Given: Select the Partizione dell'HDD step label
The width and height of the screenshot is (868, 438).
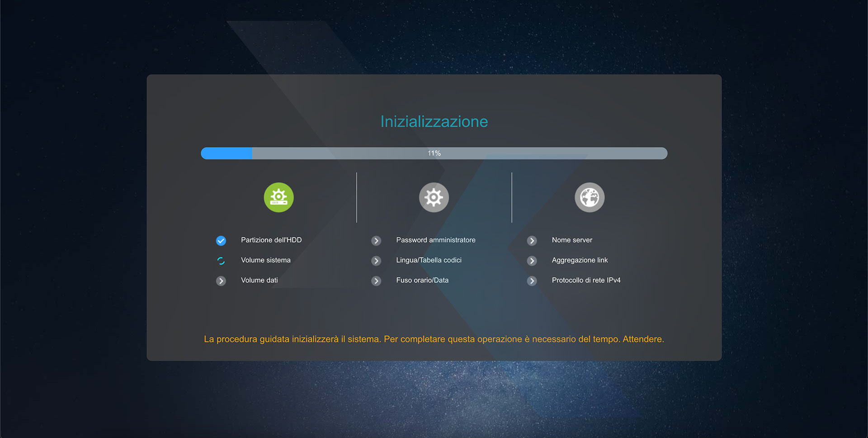Looking at the screenshot, I should (271, 240).
